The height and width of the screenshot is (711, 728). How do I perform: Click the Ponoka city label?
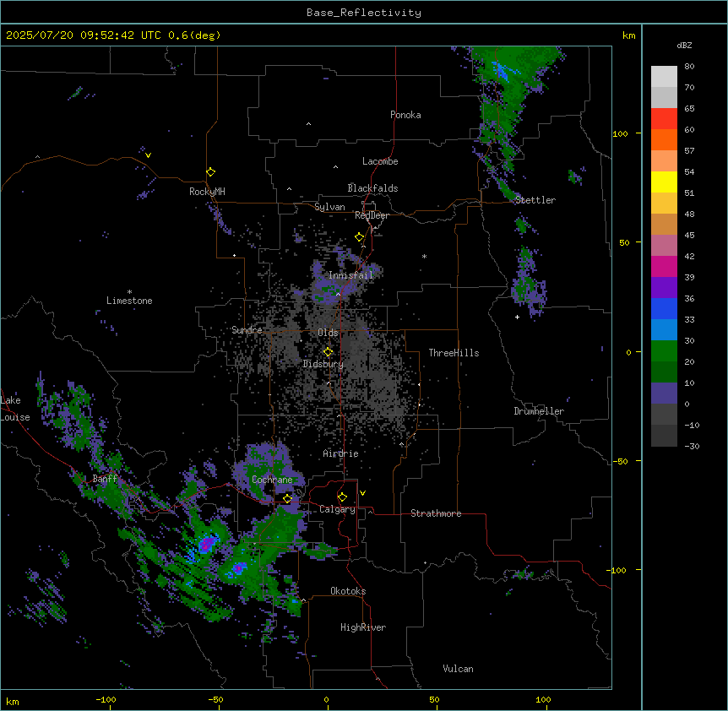pyautogui.click(x=405, y=115)
